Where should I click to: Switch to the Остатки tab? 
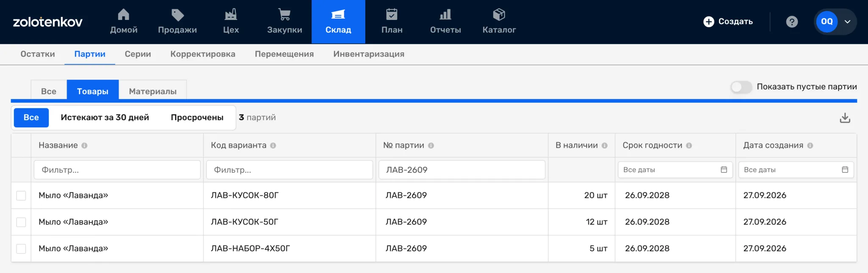(38, 54)
